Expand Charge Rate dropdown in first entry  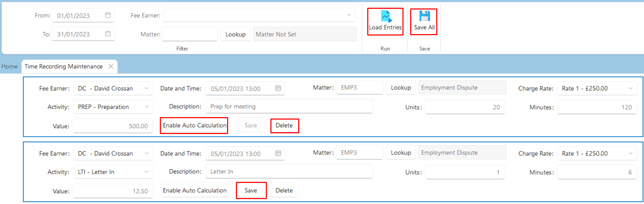click(x=631, y=88)
